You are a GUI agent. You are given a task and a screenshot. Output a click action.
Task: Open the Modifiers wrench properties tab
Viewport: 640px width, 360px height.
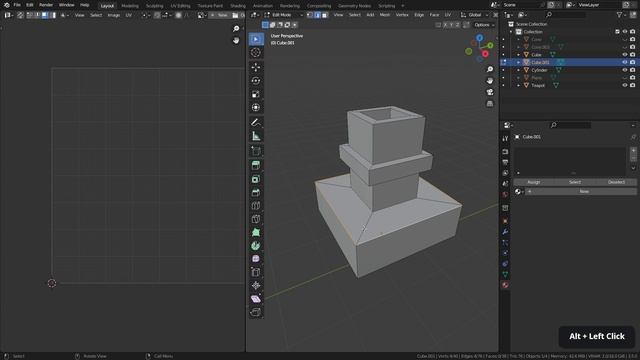point(505,232)
